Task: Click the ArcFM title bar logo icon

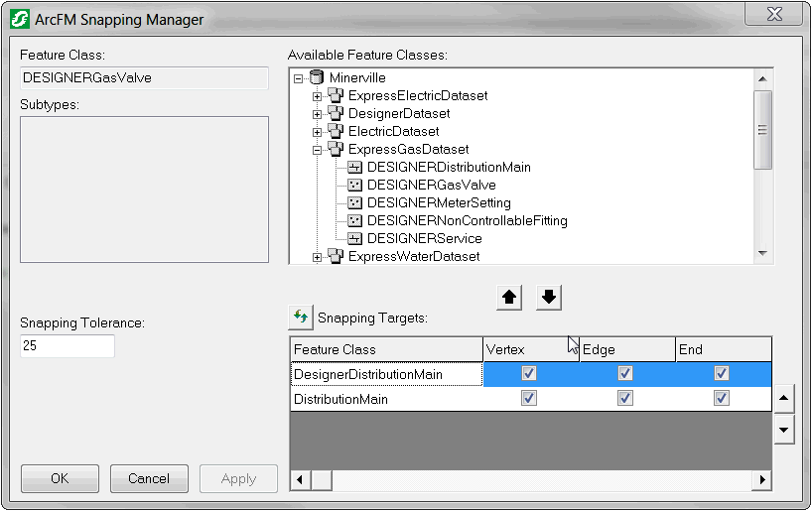Action: click(x=20, y=20)
